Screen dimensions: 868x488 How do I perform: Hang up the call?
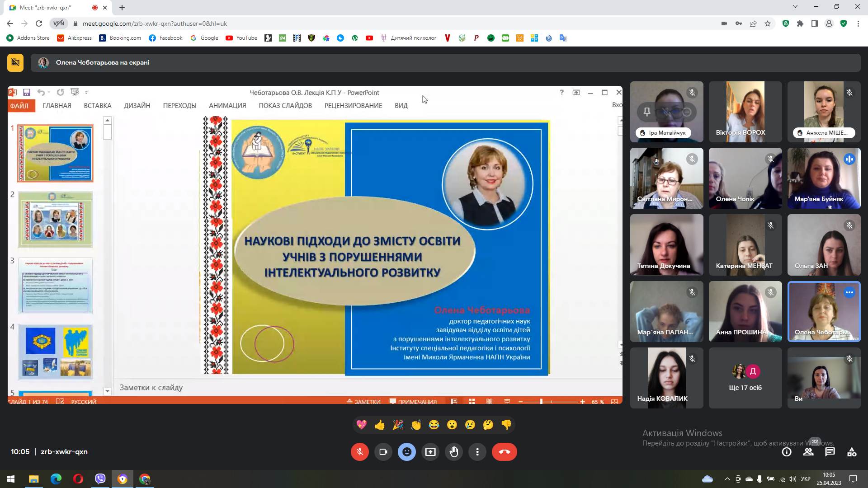pos(504,452)
